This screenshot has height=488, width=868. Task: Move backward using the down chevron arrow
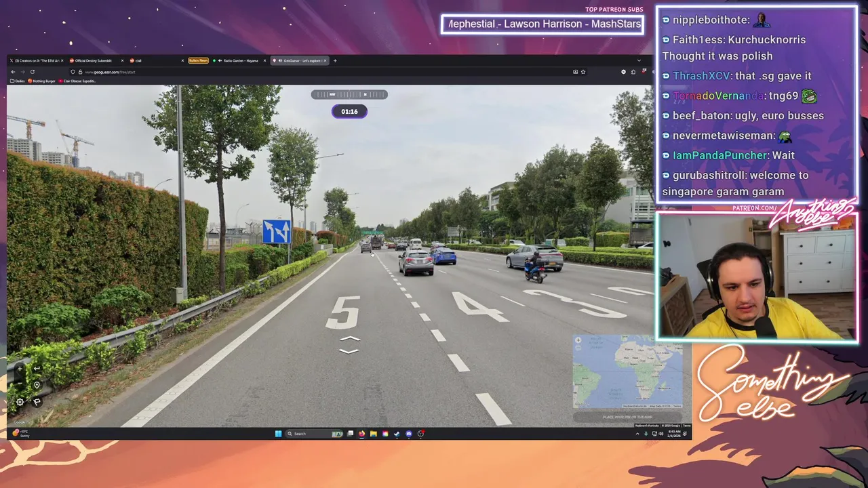click(349, 351)
